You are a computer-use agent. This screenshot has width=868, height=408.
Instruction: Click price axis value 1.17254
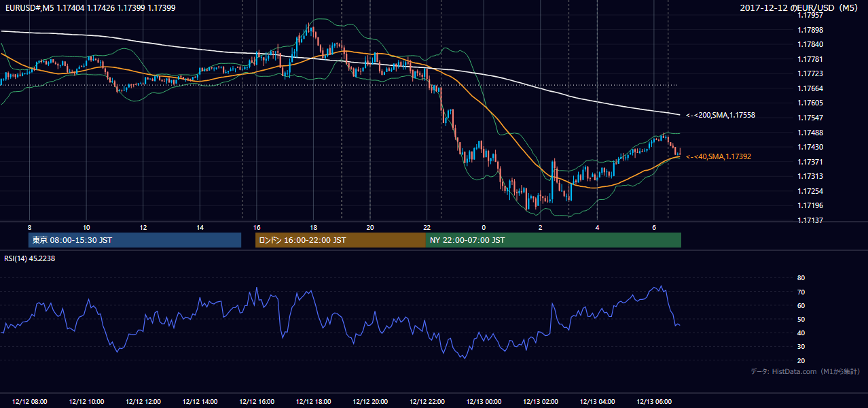tap(810, 191)
